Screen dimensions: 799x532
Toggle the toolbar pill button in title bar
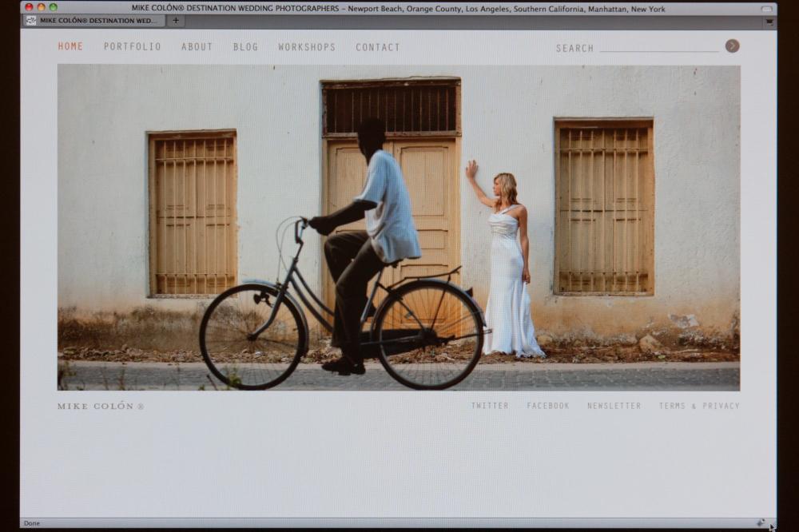click(766, 9)
